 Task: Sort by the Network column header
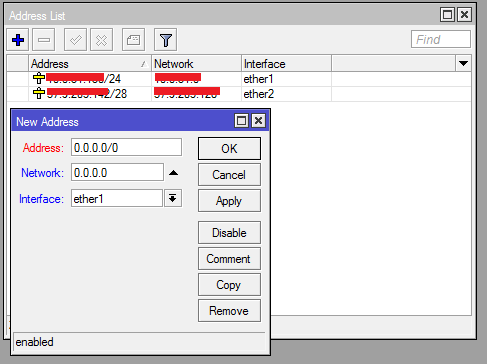click(x=196, y=63)
